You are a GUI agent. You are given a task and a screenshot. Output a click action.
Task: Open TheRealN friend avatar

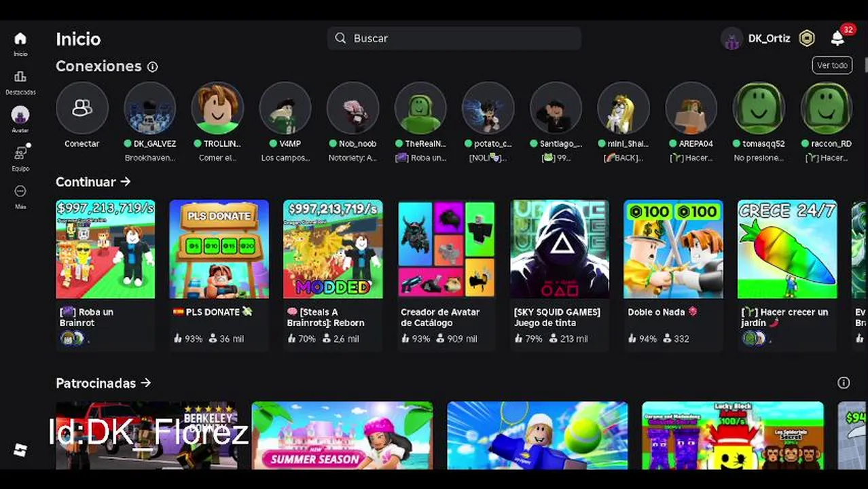pos(420,108)
